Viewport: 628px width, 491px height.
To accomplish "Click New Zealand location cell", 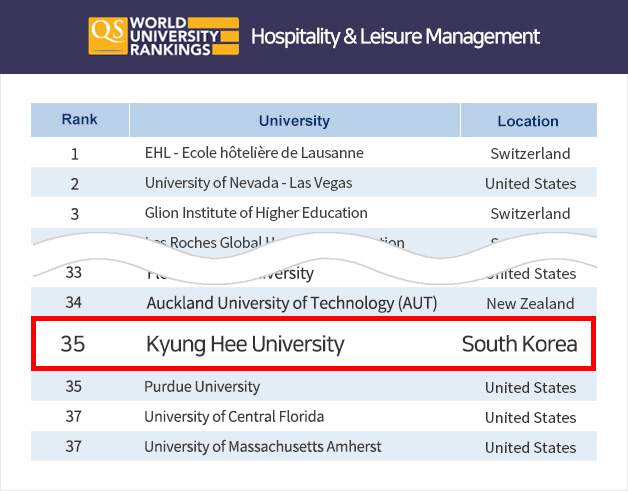I will tap(530, 304).
